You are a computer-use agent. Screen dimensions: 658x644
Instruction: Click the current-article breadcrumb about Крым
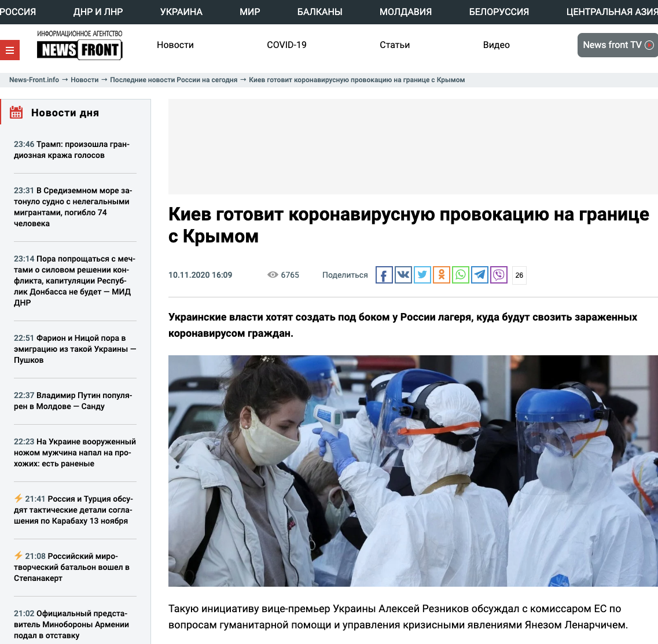pos(356,80)
